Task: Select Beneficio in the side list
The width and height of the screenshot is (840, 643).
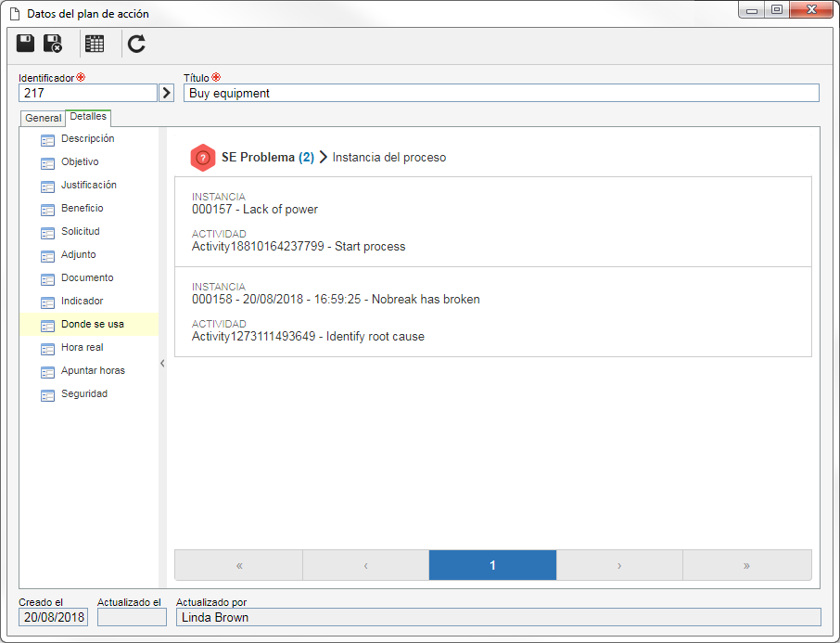Action: click(x=82, y=208)
